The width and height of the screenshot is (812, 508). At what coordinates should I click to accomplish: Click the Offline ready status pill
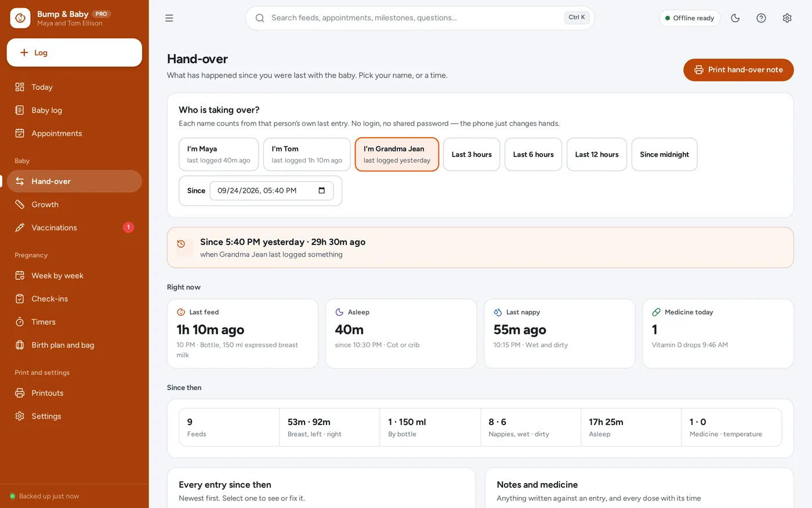690,18
